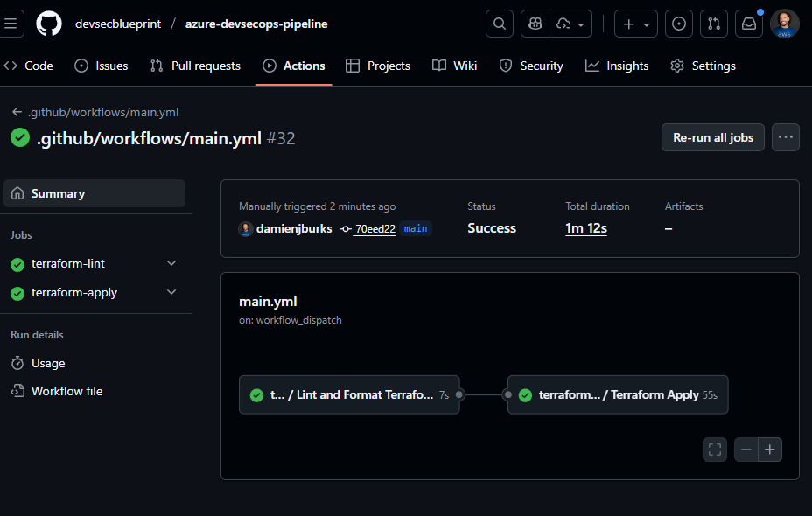
Task: Click the fullscreen workflow graph icon
Action: coord(715,450)
